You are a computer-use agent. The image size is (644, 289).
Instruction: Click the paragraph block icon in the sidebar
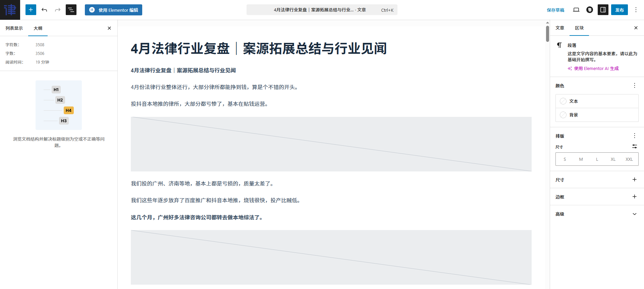(x=559, y=45)
